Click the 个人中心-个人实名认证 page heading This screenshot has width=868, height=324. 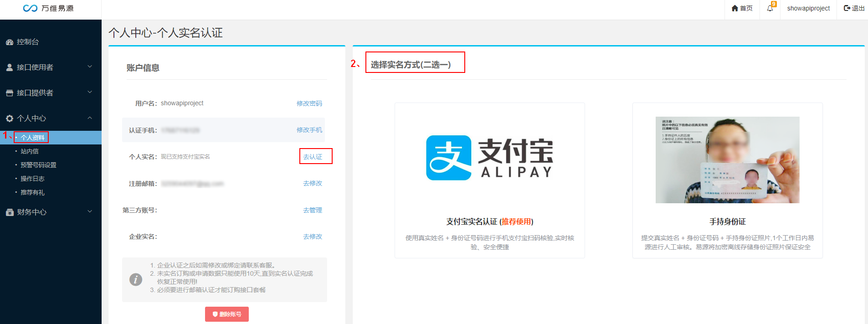pos(165,33)
